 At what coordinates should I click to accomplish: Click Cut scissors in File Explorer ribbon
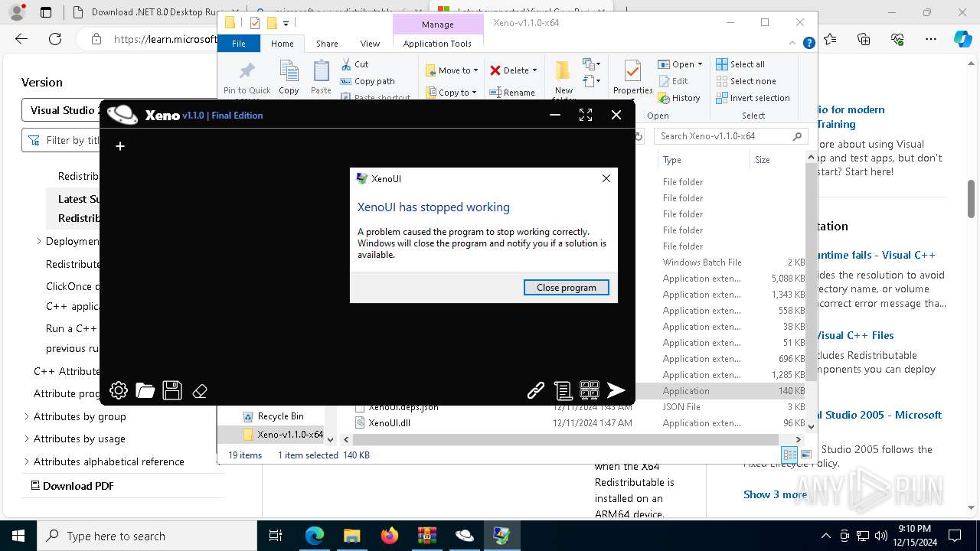355,64
